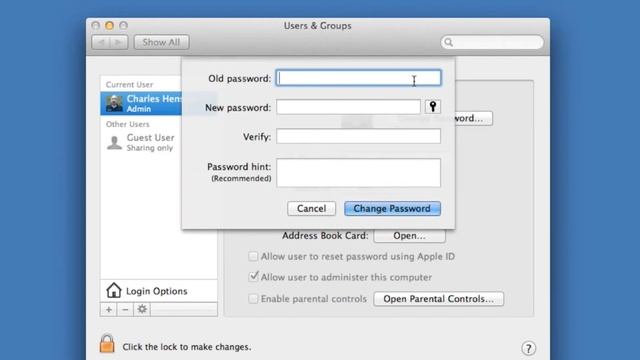
Task: Open the gear action menu
Action: coord(142,309)
